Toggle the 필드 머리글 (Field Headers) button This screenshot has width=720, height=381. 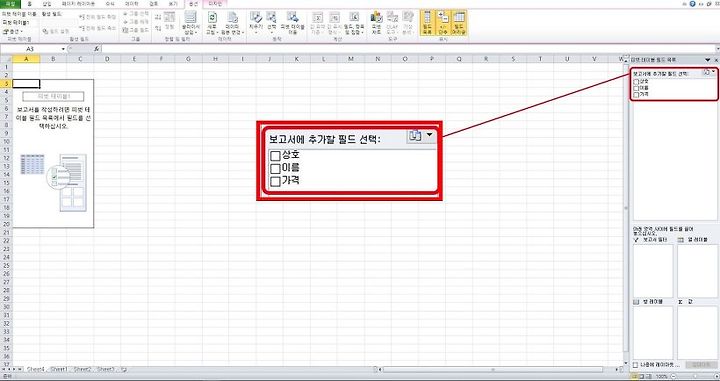coord(459,22)
